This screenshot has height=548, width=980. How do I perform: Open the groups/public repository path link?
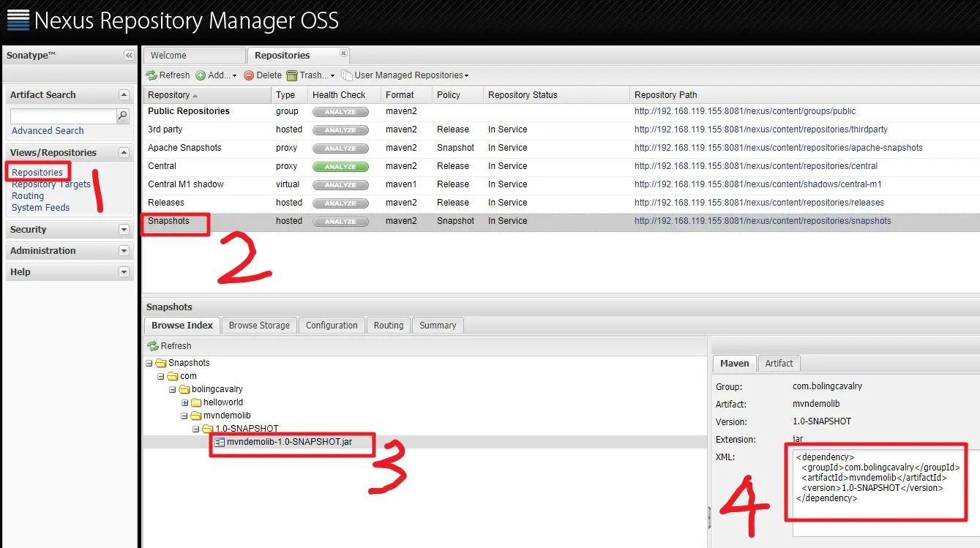pyautogui.click(x=745, y=111)
